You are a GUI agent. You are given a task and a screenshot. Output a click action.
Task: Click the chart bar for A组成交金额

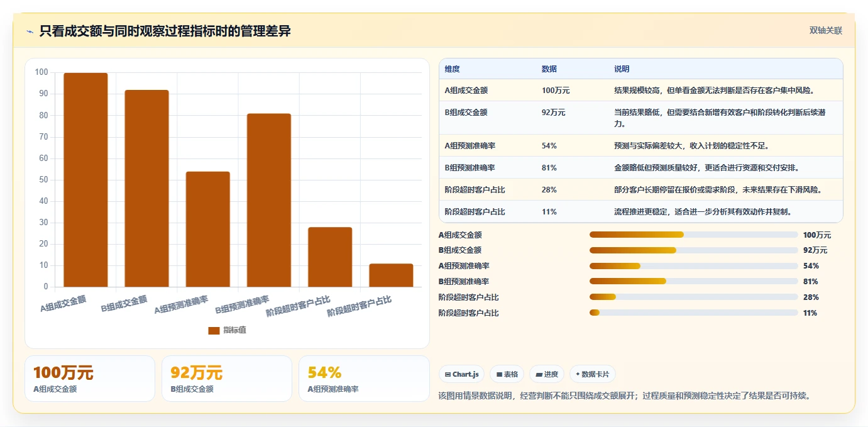point(85,180)
